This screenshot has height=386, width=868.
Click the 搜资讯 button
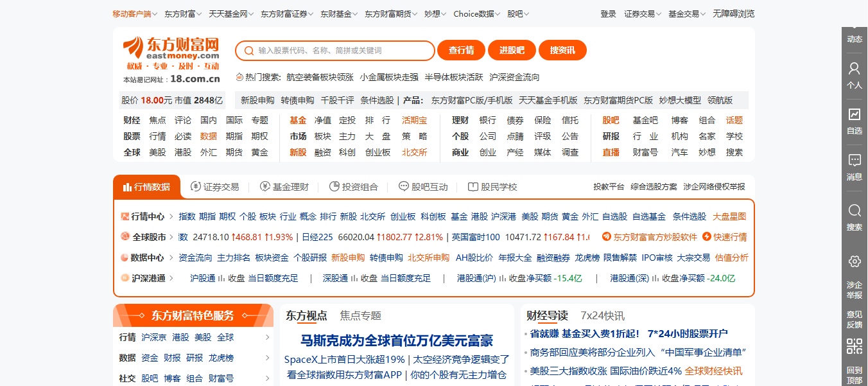pyautogui.click(x=563, y=51)
